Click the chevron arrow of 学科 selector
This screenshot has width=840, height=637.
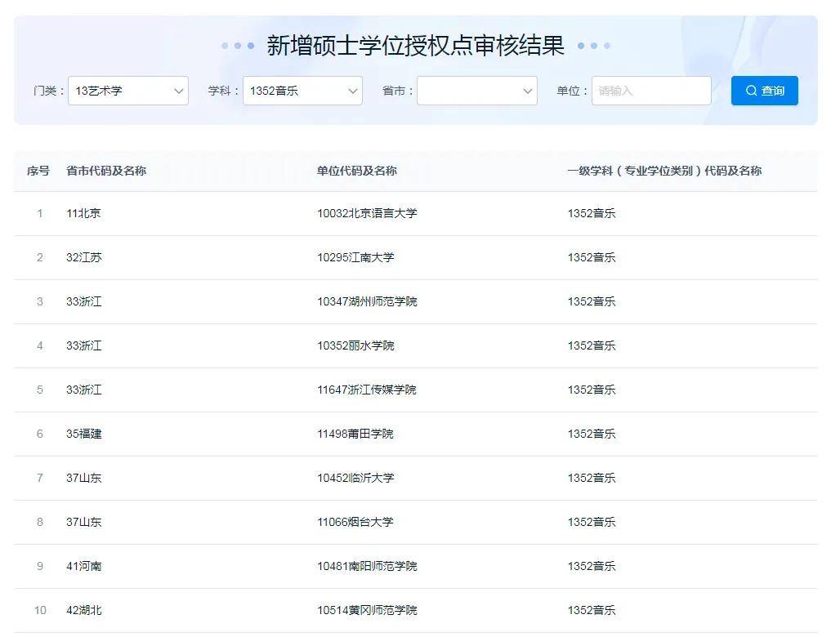tap(353, 91)
